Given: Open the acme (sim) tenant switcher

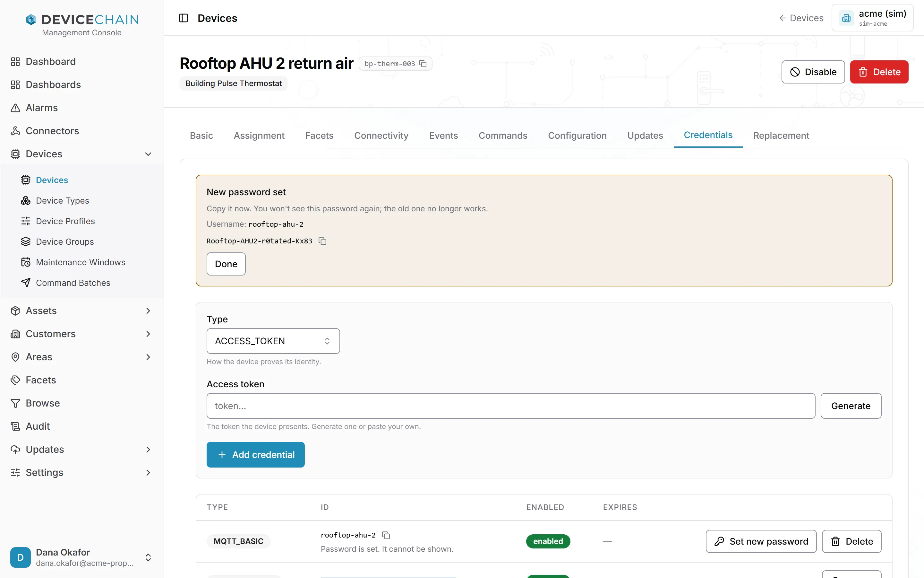Looking at the screenshot, I should [872, 18].
